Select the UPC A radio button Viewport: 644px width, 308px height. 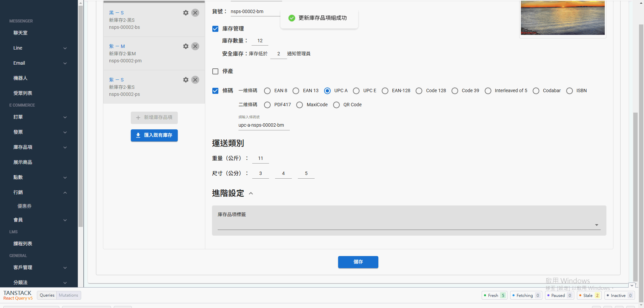pyautogui.click(x=327, y=91)
